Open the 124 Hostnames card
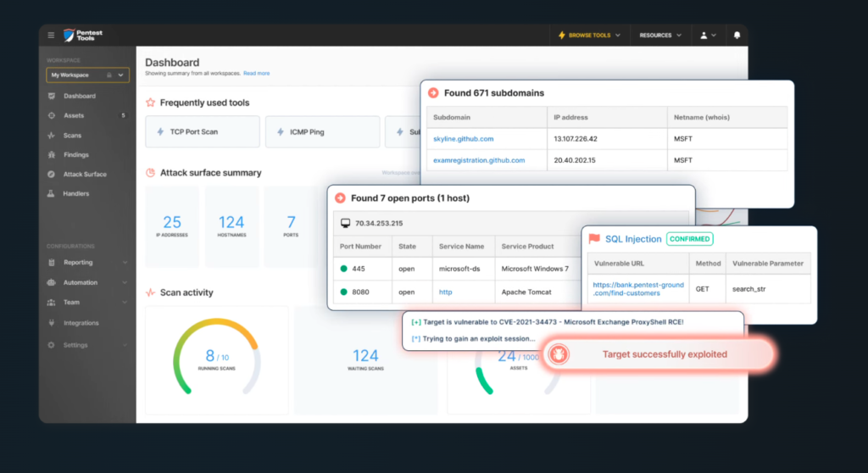 pos(231,226)
